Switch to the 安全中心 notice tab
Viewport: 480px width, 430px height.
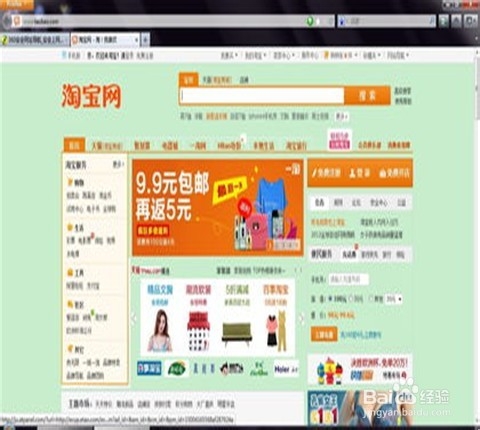click(379, 202)
